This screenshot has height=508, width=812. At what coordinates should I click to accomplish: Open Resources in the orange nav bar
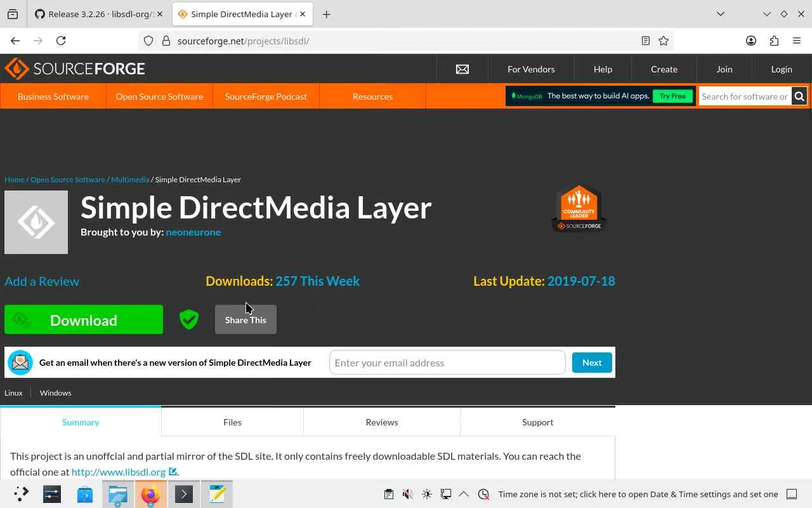pyautogui.click(x=372, y=97)
